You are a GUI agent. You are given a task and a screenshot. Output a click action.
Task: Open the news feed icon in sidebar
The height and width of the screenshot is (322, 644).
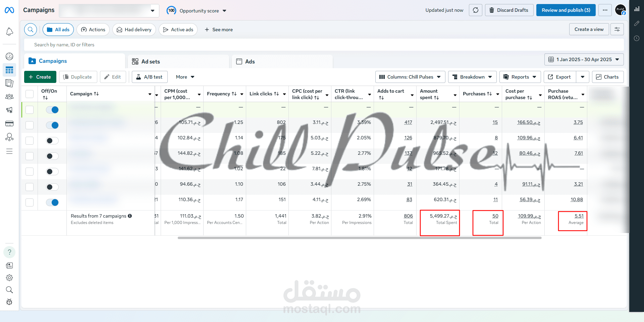[9, 266]
